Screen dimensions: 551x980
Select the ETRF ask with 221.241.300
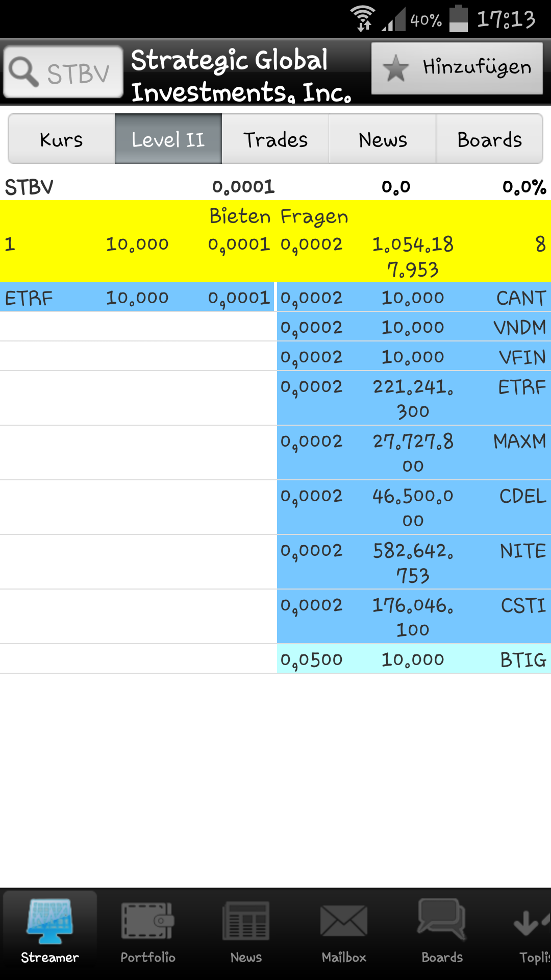[414, 398]
